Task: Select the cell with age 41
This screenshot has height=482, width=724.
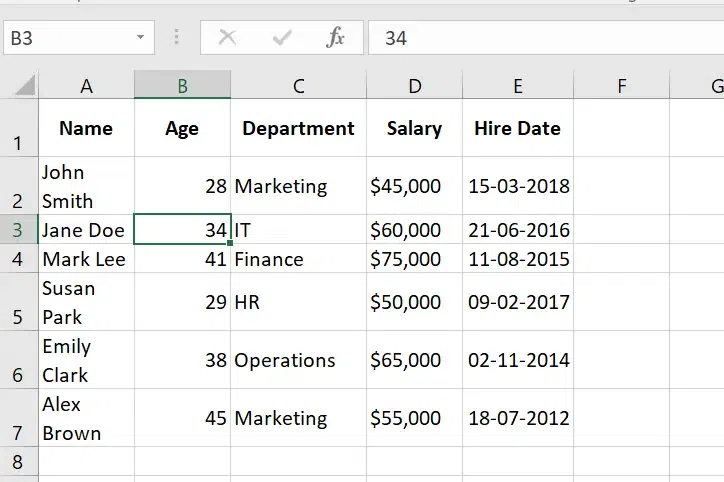Action: [x=182, y=259]
